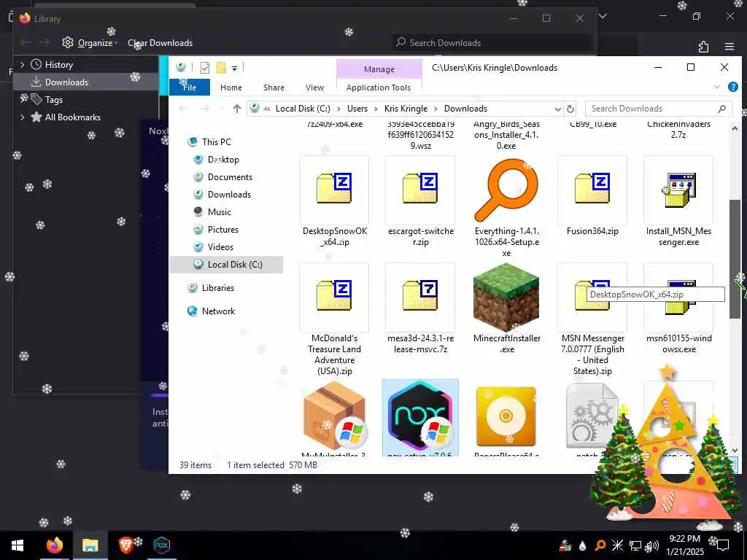Click the file list vertical scrollbar thumb
The height and width of the screenshot is (560, 747).
coord(735,259)
